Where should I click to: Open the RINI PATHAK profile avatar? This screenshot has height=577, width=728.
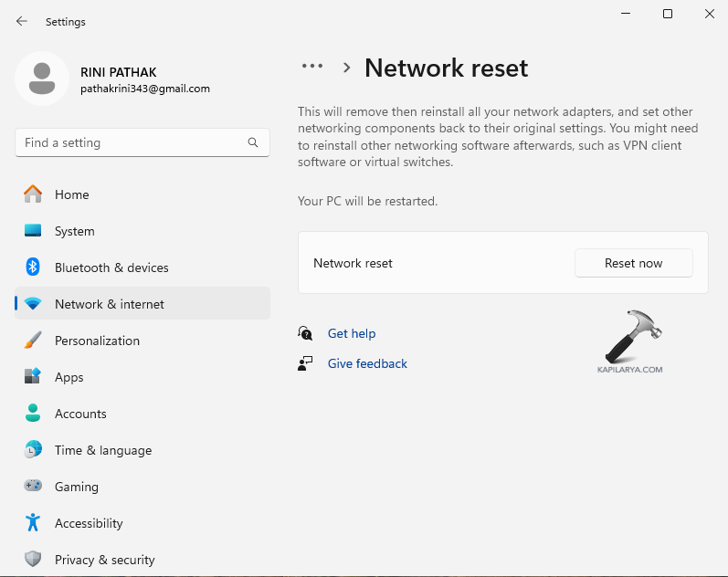tap(42, 79)
